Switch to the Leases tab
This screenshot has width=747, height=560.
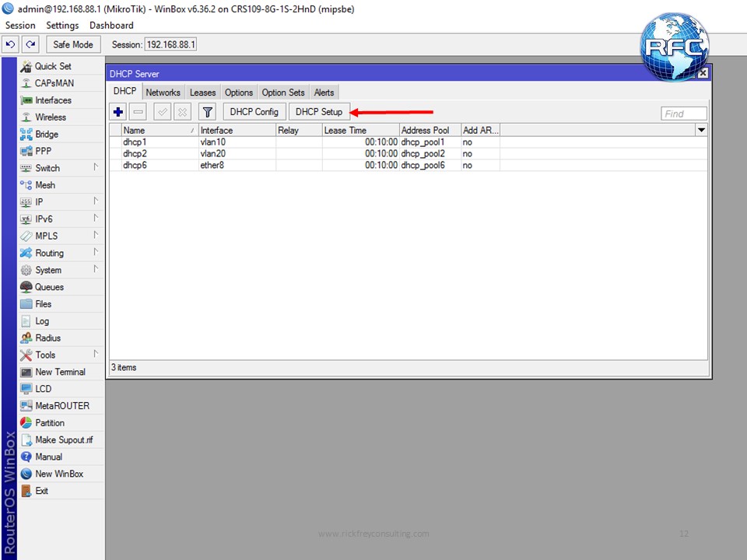202,93
